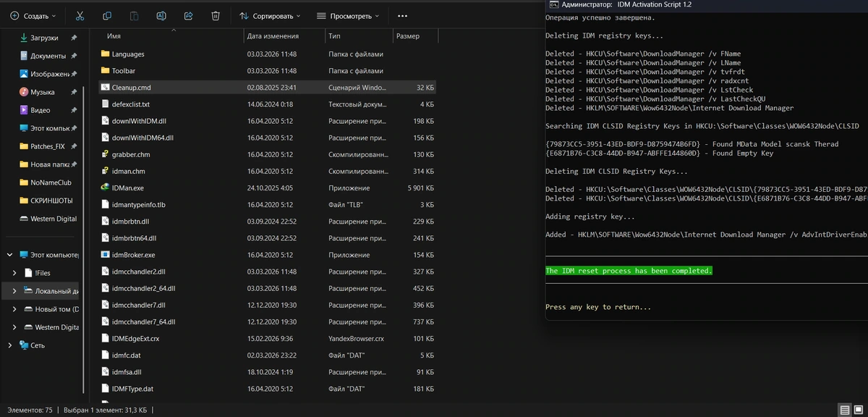Sort by Дата изменения column header
The image size is (868, 417).
284,35
